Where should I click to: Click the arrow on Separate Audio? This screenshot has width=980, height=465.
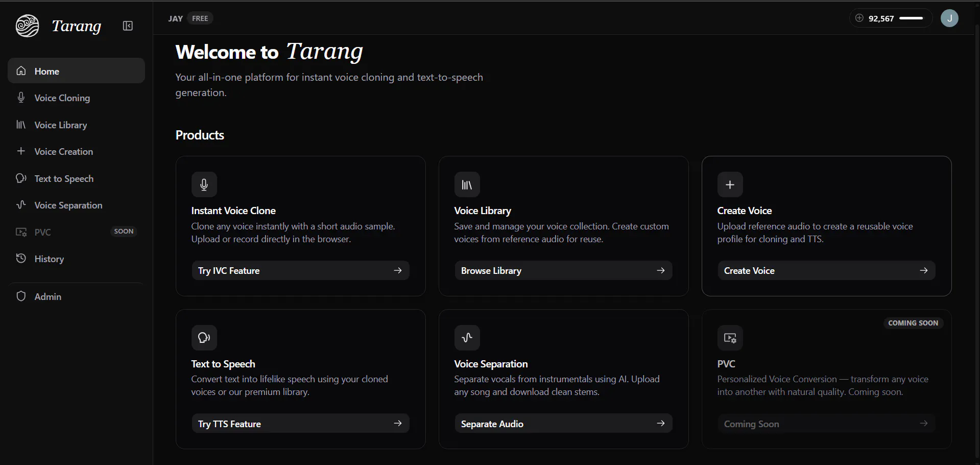coord(661,424)
